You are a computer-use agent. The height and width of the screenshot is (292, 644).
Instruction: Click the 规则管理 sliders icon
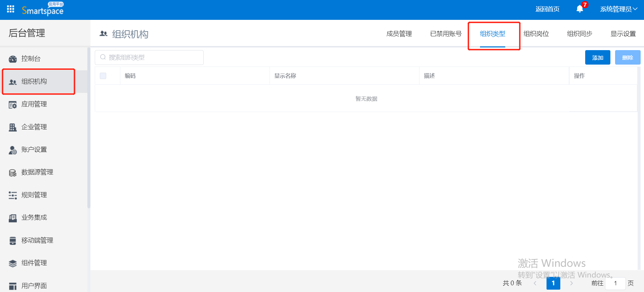click(13, 195)
